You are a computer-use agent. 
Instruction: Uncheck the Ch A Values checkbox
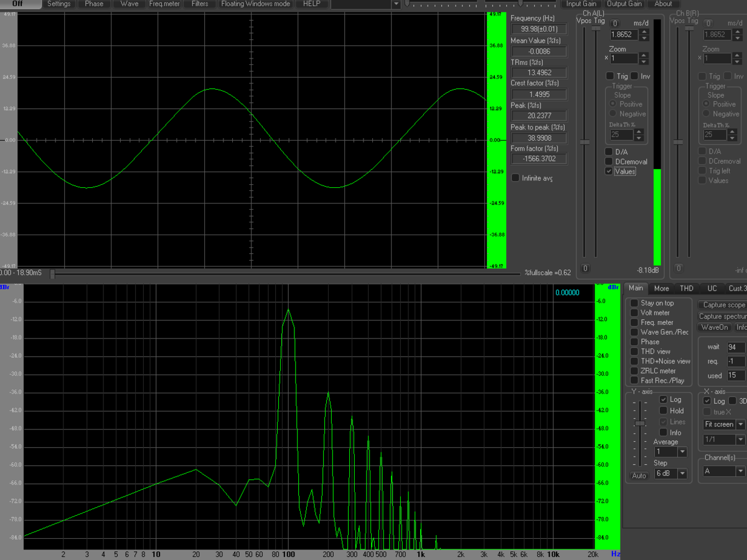pos(609,171)
